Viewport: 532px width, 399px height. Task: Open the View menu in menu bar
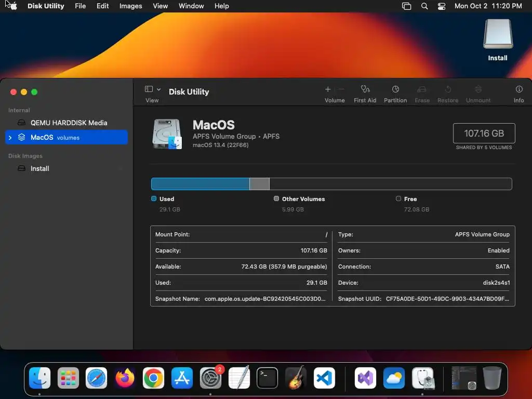(160, 6)
